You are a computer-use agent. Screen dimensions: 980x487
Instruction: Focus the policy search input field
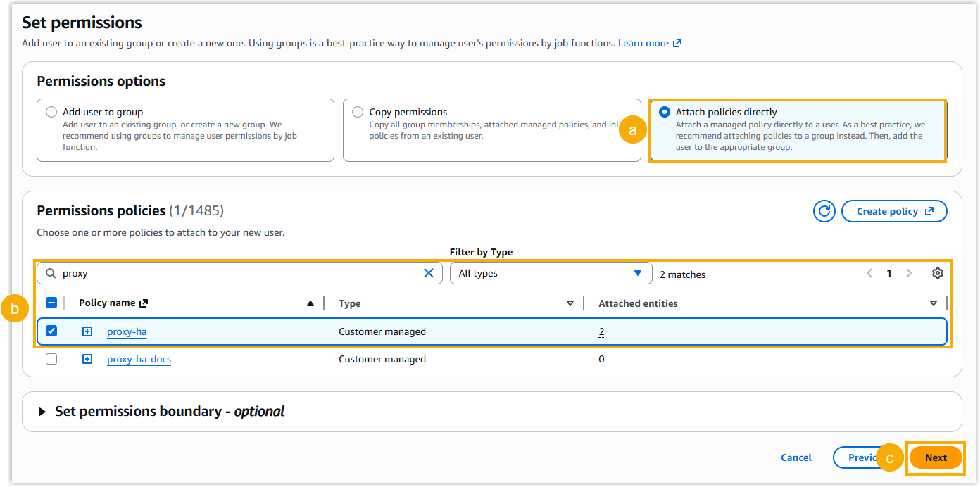tap(239, 273)
